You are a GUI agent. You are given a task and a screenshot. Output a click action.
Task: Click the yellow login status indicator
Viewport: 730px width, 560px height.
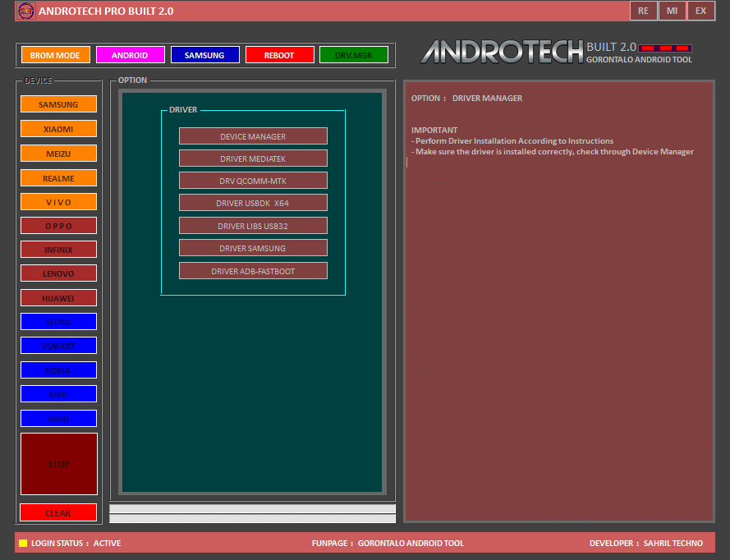coord(23,543)
